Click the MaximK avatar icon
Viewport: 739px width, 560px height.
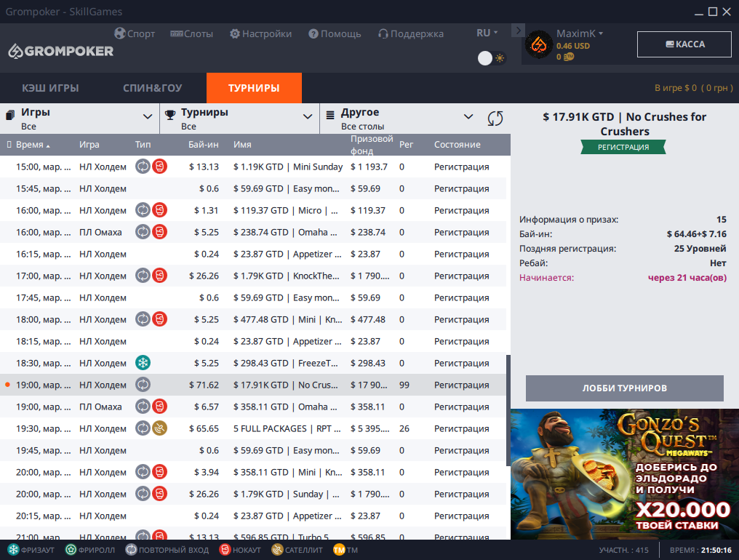539,45
